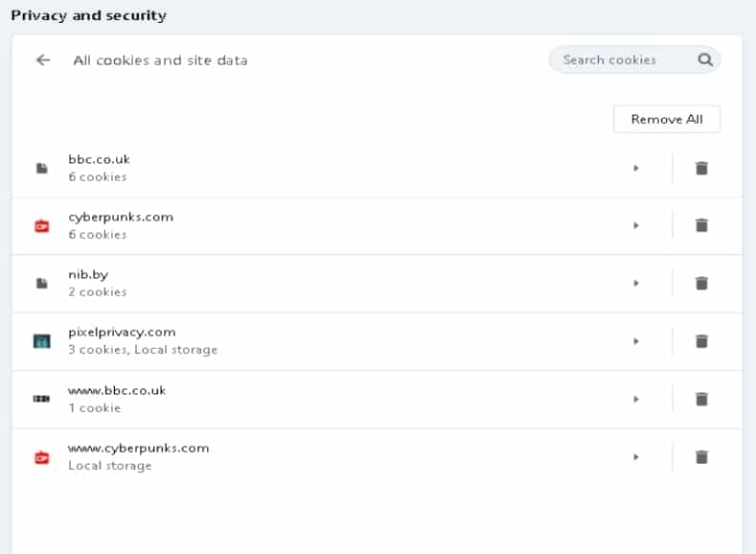Click '3 cookies, Local storage' text
Viewport: 756px width, 554px height.
[x=143, y=350]
